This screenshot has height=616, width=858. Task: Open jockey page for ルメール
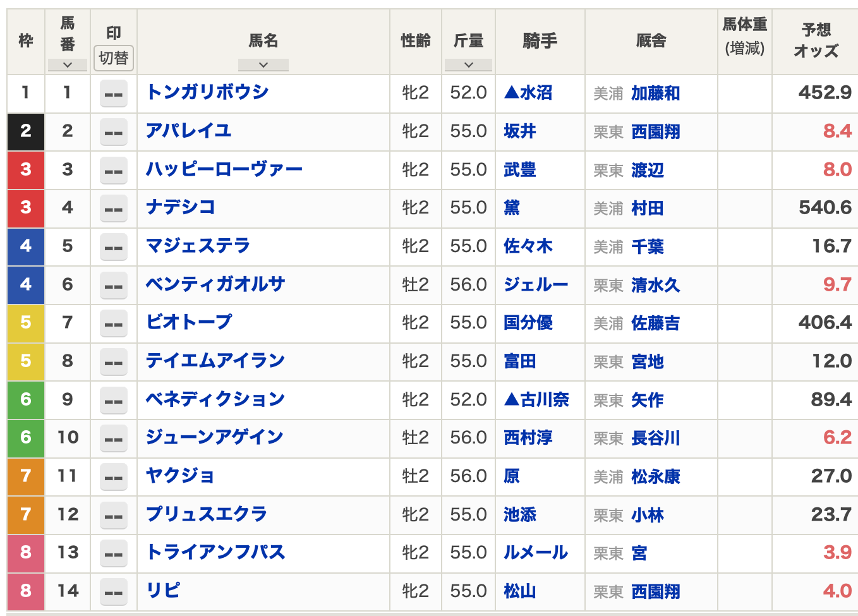[535, 552]
